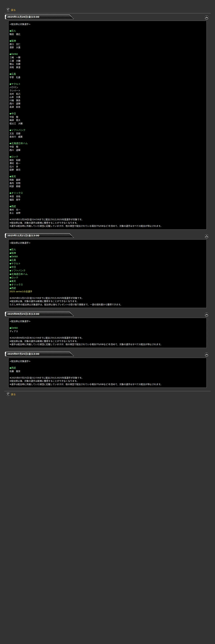Collapse the 2025年11月21日 section with its arrow
The image size is (215, 644).
coord(206,236)
